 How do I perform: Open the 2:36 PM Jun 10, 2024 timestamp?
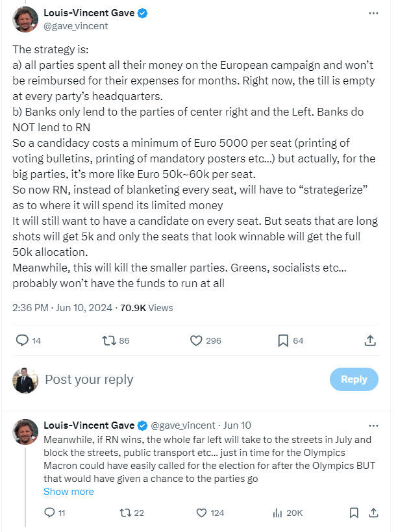coord(60,308)
